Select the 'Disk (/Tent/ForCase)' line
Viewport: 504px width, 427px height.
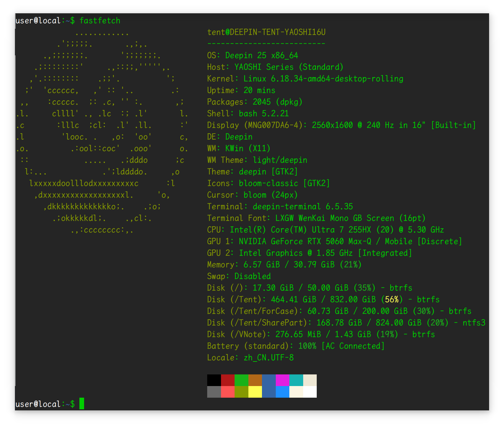[x=339, y=311]
